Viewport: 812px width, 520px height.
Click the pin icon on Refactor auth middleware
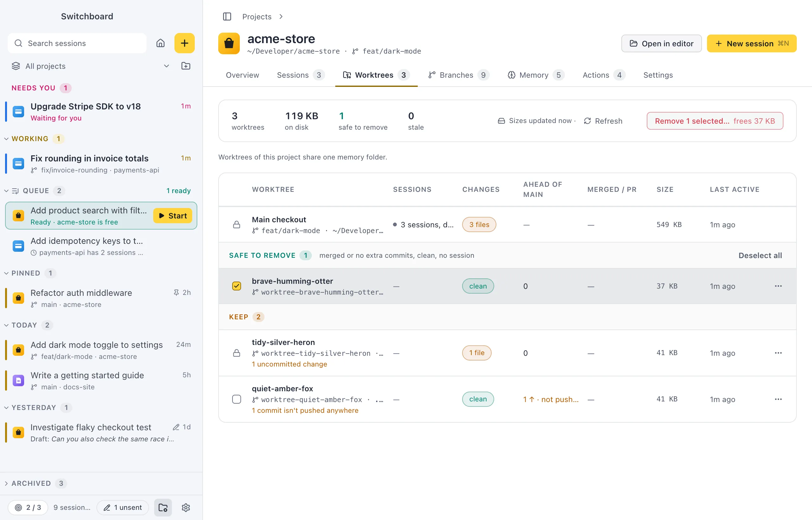point(176,292)
